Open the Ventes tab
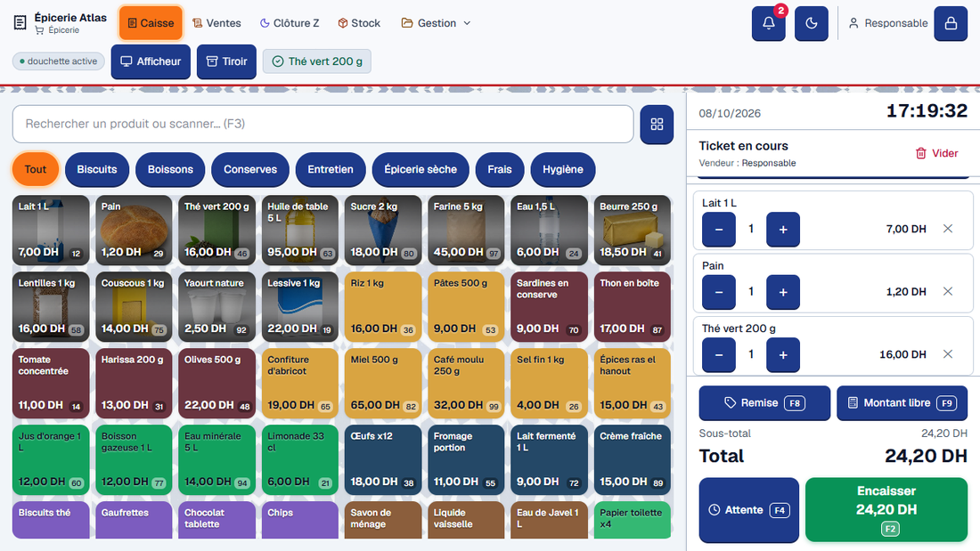Screen dimensions: 980x551 tap(216, 23)
